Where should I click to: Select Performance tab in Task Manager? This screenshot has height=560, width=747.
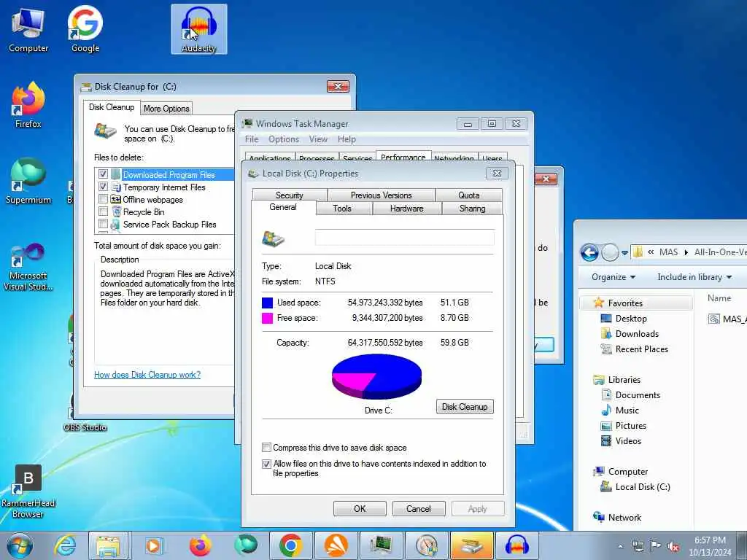tap(403, 157)
